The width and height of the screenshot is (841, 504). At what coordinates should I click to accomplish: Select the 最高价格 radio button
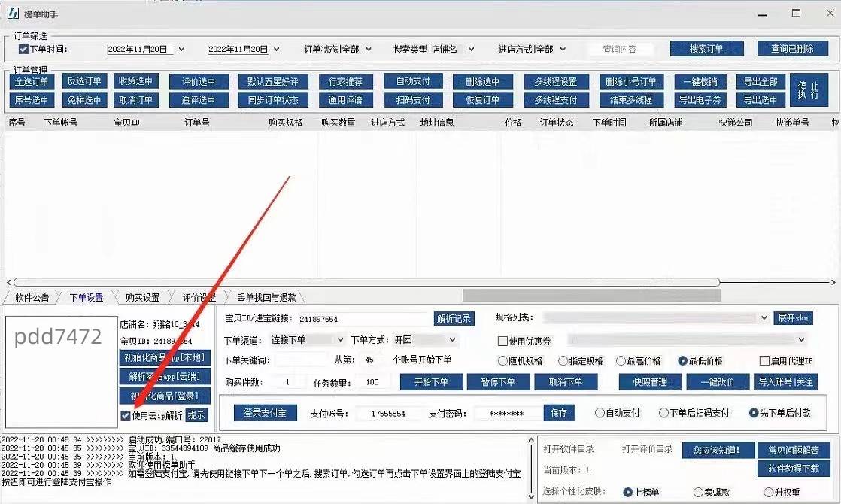621,361
